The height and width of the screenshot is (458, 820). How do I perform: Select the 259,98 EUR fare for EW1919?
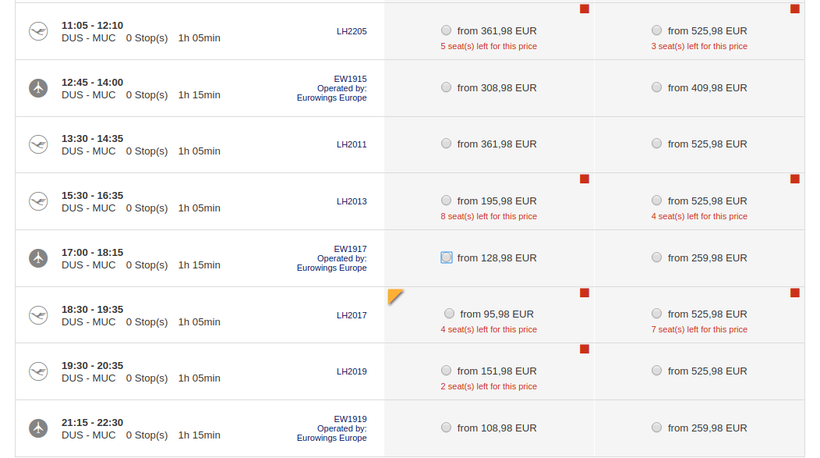point(656,428)
